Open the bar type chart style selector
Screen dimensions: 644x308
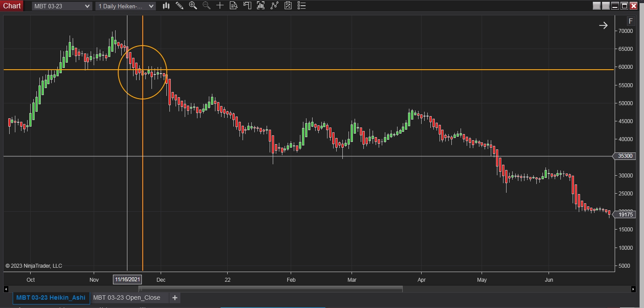[x=166, y=6]
